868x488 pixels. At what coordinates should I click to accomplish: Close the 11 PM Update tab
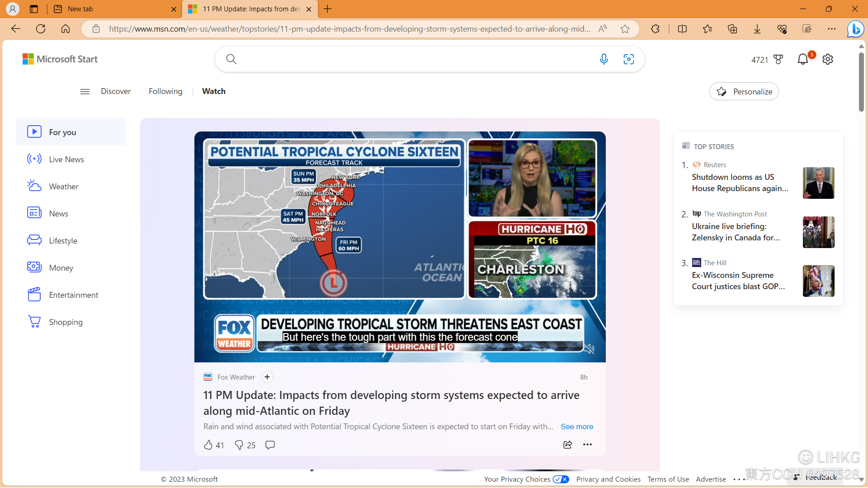click(x=309, y=9)
